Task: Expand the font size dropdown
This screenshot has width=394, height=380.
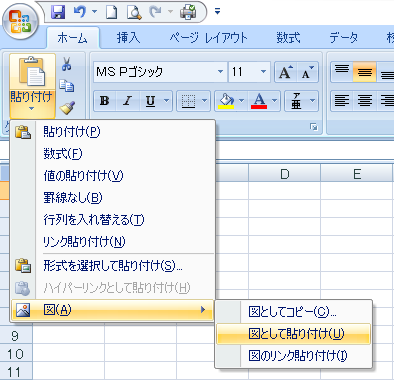Action: coord(263,72)
